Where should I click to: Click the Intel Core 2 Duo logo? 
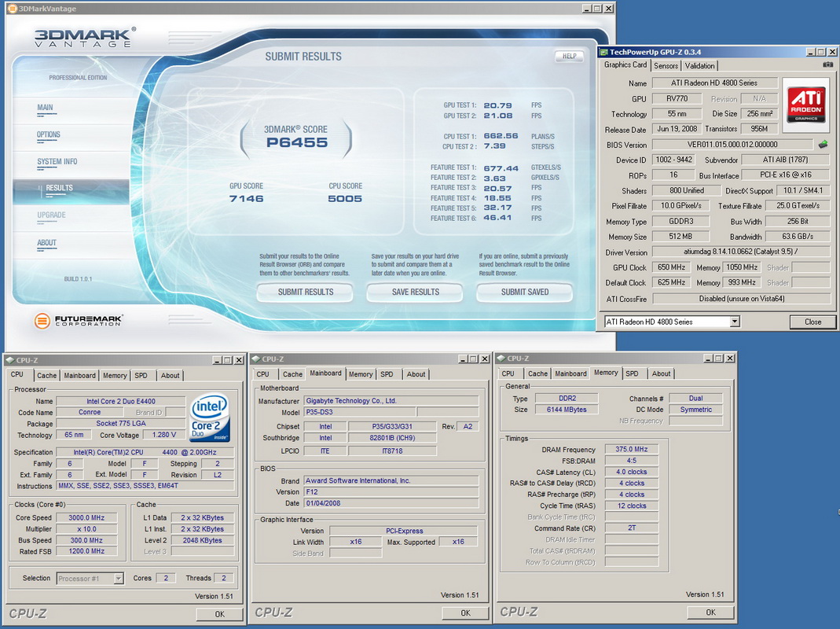click(x=211, y=418)
